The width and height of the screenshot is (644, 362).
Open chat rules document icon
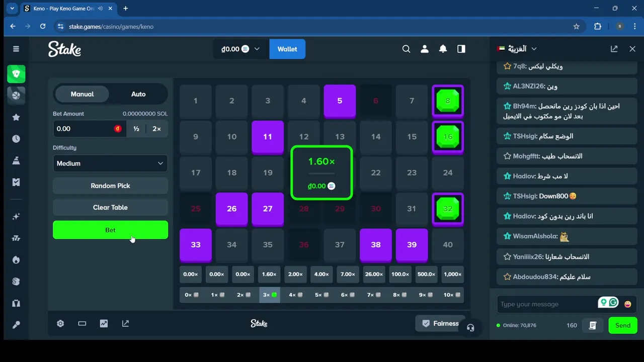tap(593, 325)
